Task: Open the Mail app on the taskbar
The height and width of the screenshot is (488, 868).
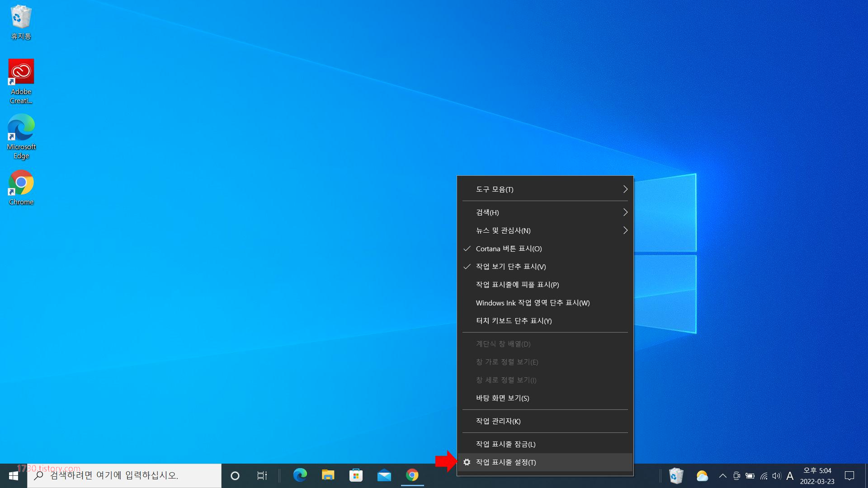Action: click(x=384, y=475)
